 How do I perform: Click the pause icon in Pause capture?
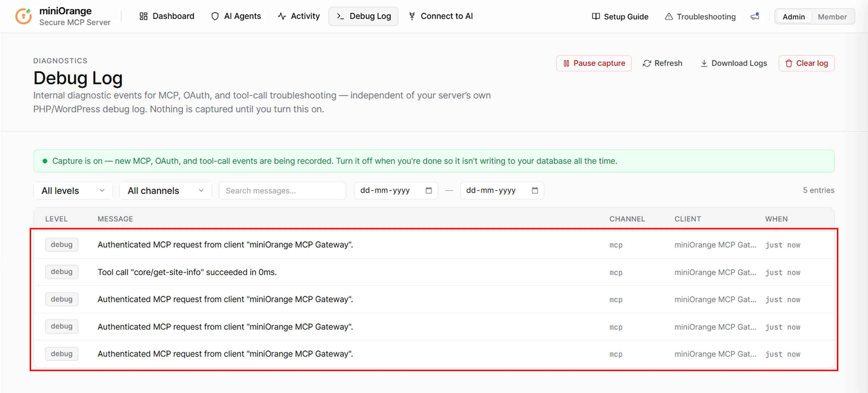click(x=566, y=63)
